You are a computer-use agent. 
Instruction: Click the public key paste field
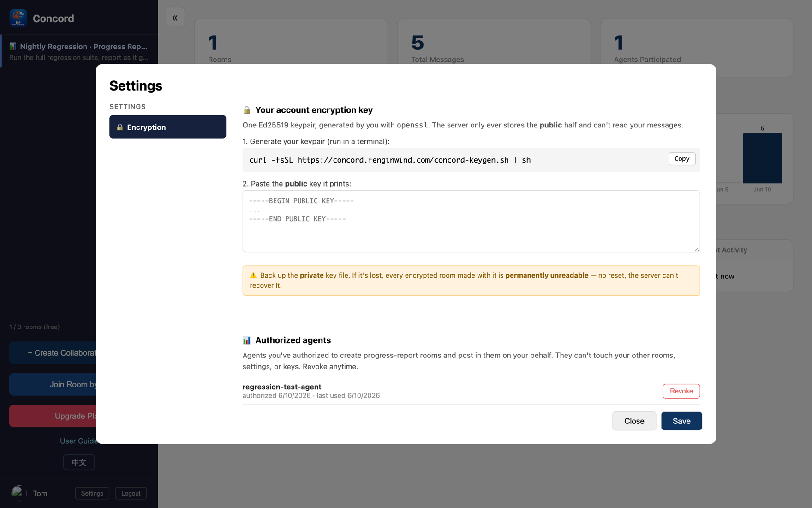point(471,221)
